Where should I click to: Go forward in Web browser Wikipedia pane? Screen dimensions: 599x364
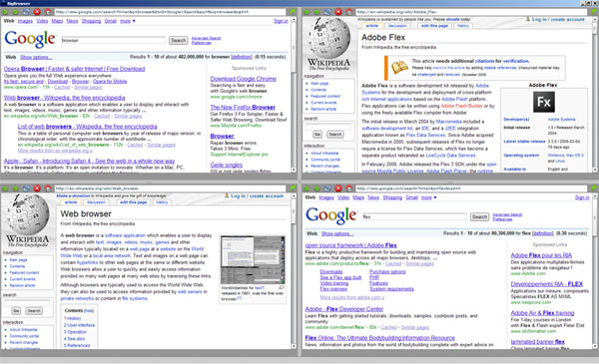click(15, 188)
